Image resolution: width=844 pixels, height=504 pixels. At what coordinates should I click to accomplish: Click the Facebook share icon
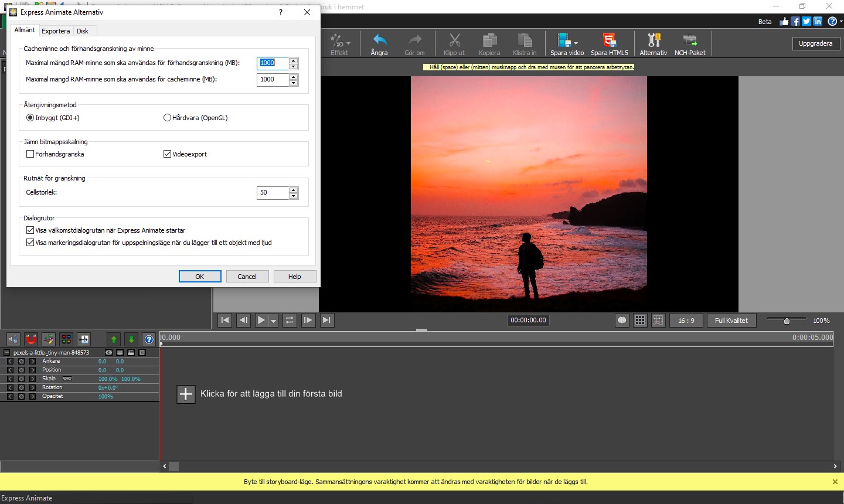pos(795,21)
